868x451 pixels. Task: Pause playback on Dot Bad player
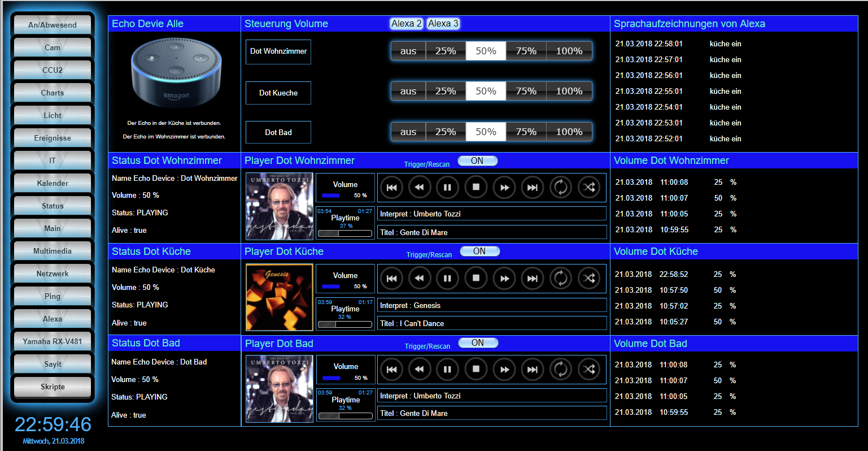point(447,369)
